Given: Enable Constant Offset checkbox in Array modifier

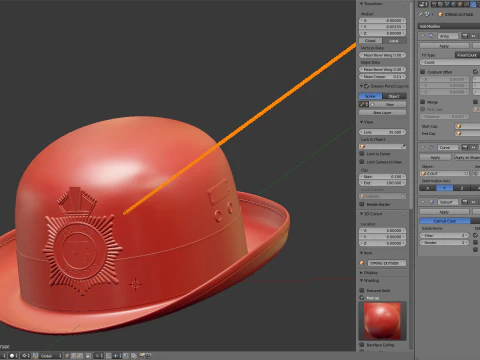Looking at the screenshot, I should (422, 72).
